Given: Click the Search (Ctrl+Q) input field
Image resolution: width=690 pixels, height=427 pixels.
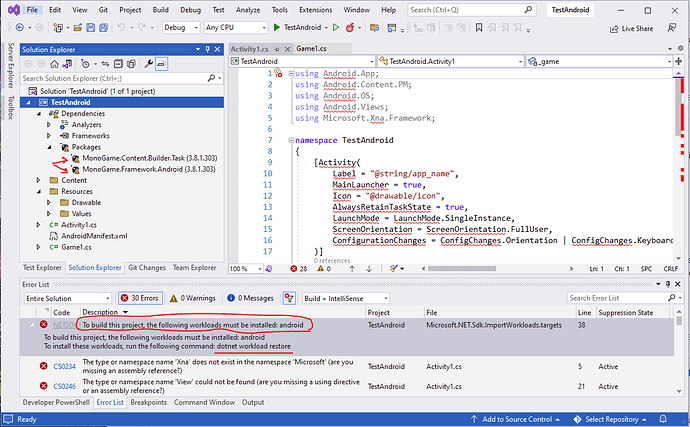Looking at the screenshot, I should tap(471, 10).
